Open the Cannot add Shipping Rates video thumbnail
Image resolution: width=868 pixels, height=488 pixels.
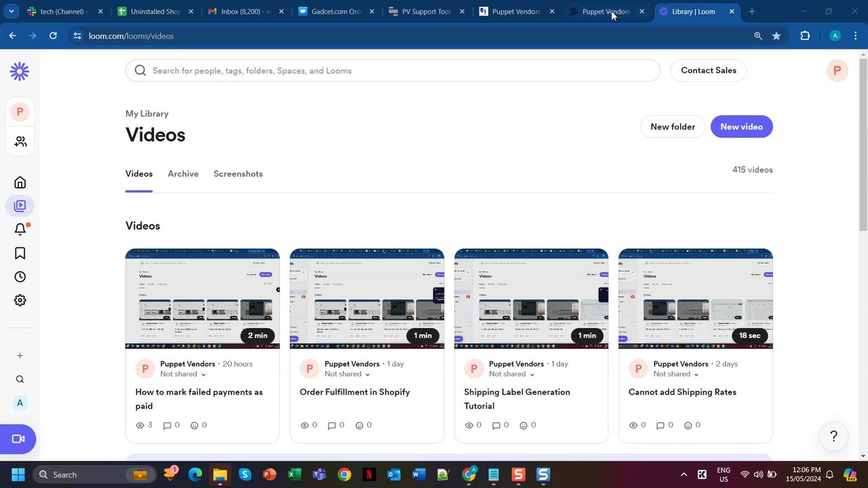click(696, 299)
